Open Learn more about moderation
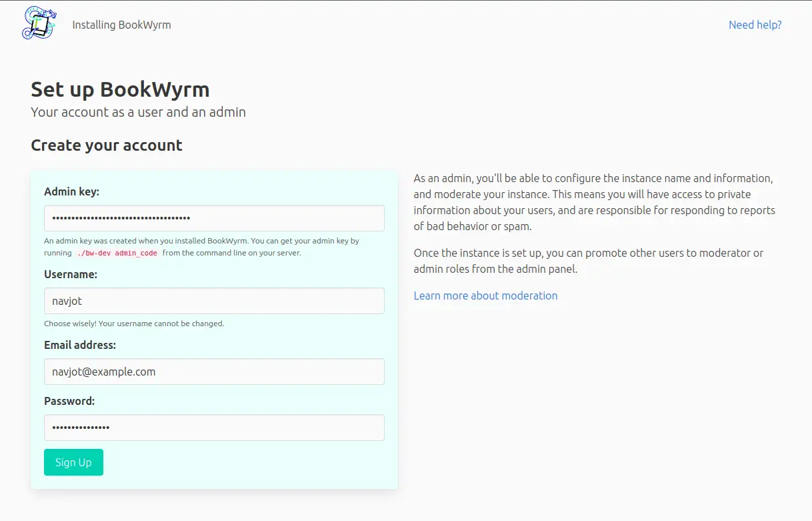This screenshot has width=812, height=521. [x=485, y=296]
